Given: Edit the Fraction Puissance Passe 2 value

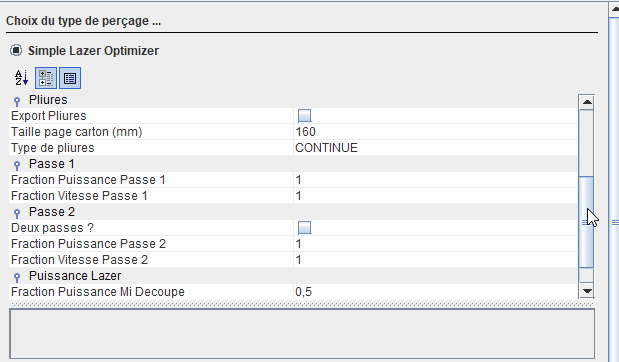Looking at the screenshot, I should [x=435, y=244].
